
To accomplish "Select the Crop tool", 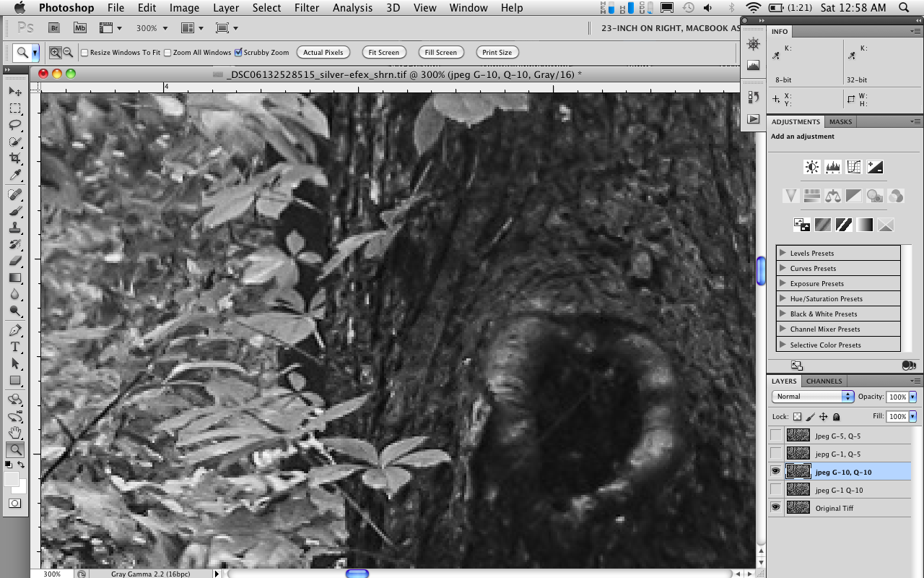I will 14,158.
